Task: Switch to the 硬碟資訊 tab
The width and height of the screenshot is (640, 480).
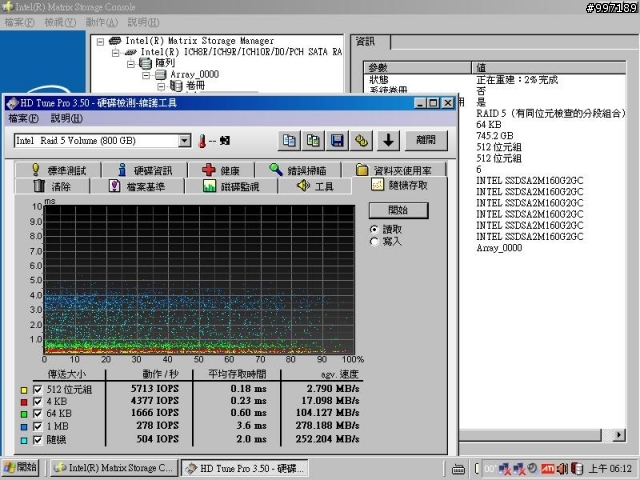Action: point(145,170)
